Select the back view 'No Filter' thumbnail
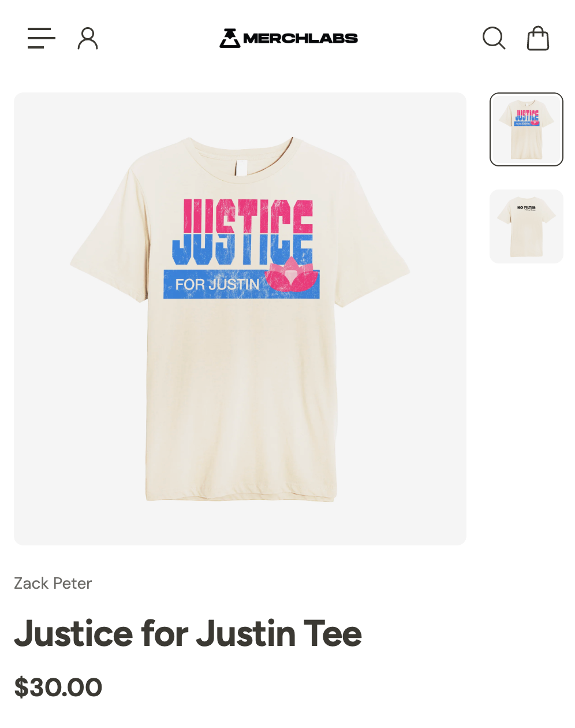Image resolution: width=575 pixels, height=728 pixels. click(x=527, y=226)
